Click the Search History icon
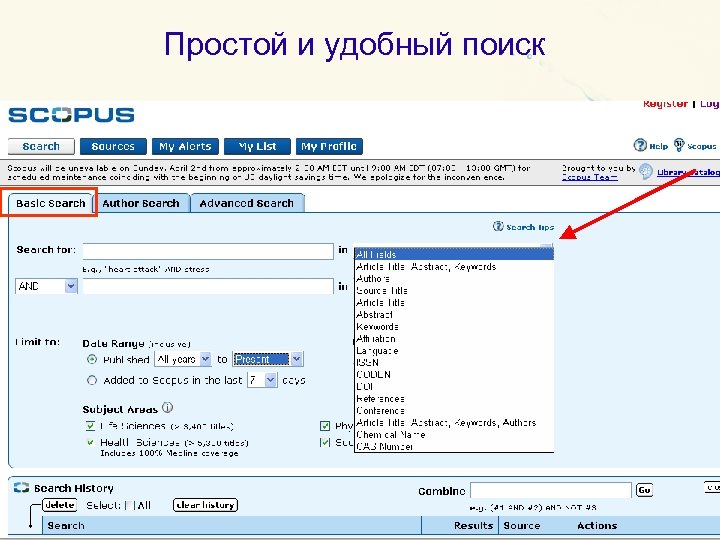Image resolution: width=720 pixels, height=540 pixels. [x=21, y=488]
